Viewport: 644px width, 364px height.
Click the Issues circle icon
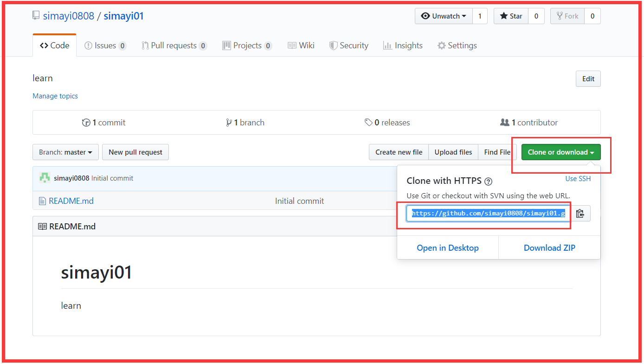[88, 45]
